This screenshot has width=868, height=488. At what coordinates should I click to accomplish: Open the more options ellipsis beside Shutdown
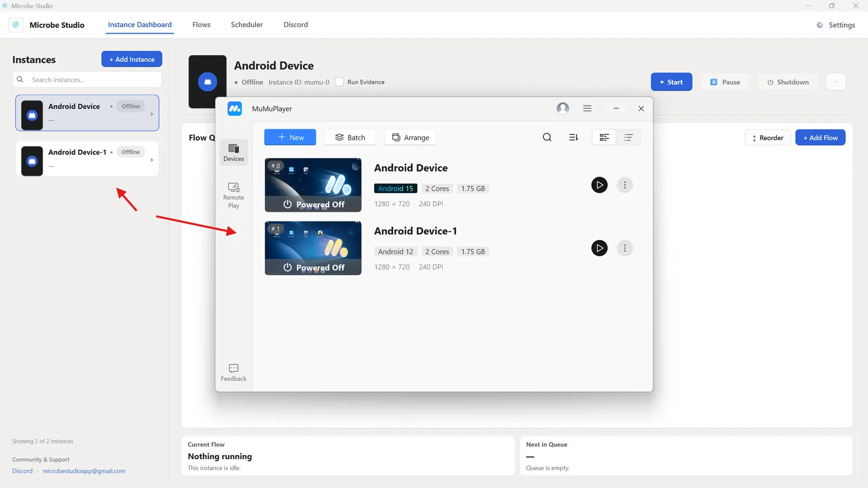click(836, 82)
